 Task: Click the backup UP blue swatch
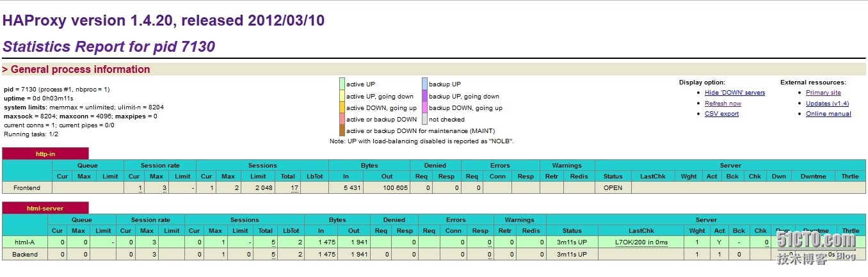click(x=424, y=84)
